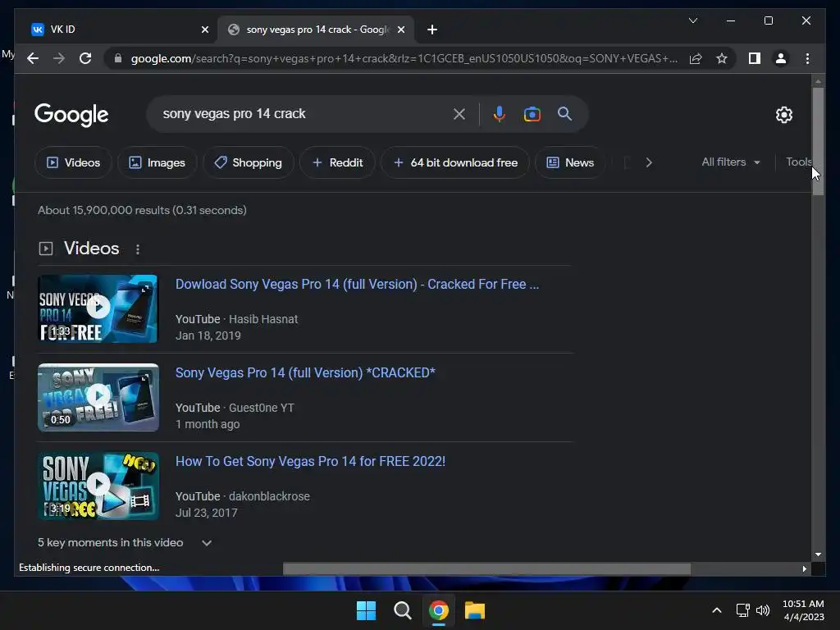840x630 pixels.
Task: Click the scroll-right arrow
Action: tap(804, 569)
